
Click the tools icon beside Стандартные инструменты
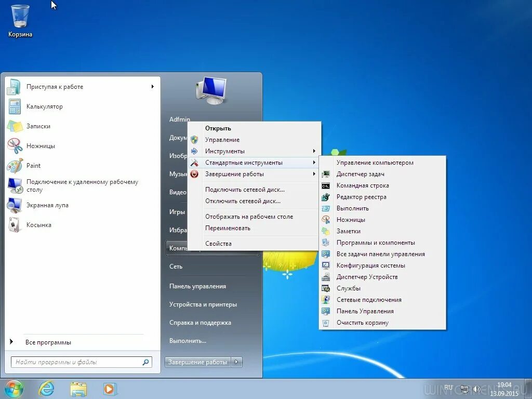click(x=194, y=163)
